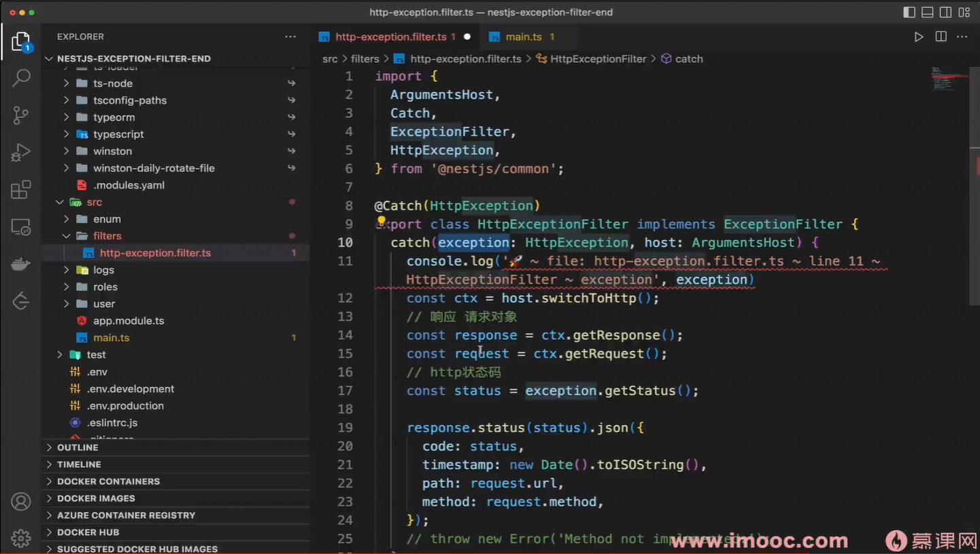Expand the DOCKER HUB section
This screenshot has height=554, width=980.
175,532
